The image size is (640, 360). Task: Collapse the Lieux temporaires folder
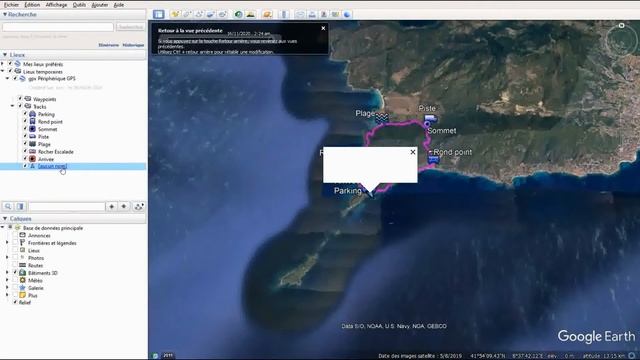tap(3, 71)
